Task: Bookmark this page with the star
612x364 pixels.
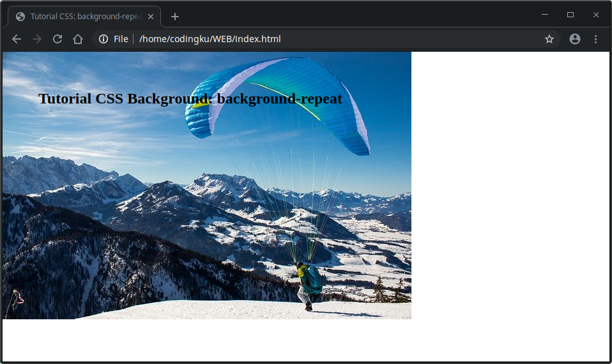Action: click(x=549, y=39)
